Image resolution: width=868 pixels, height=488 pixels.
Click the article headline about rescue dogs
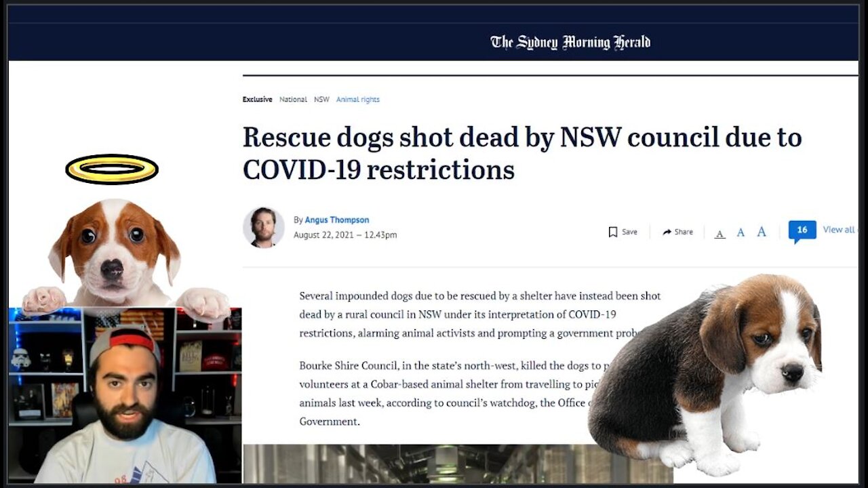point(522,153)
